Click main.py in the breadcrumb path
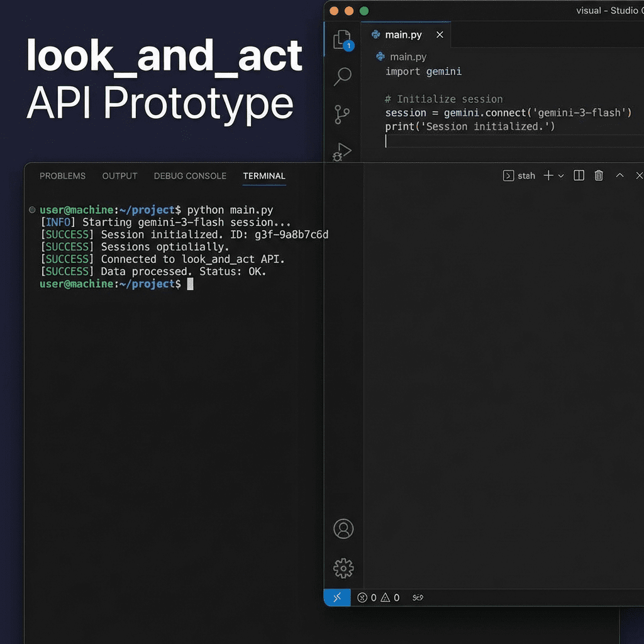This screenshot has width=644, height=644. [408, 57]
